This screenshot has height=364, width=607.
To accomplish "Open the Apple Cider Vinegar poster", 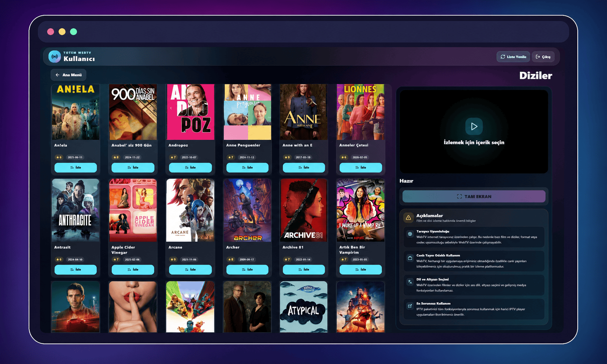I will 133,210.
